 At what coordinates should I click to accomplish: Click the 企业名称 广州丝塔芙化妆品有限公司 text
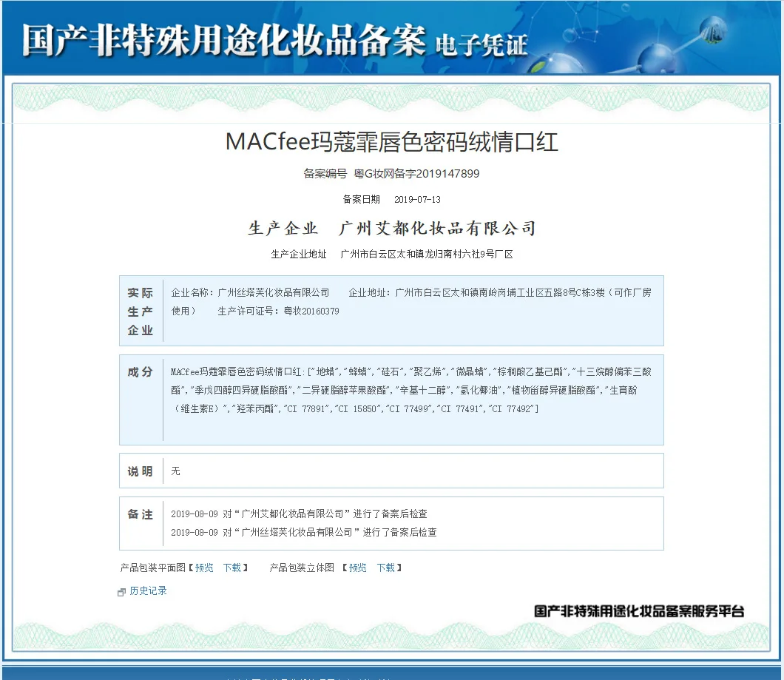click(250, 293)
